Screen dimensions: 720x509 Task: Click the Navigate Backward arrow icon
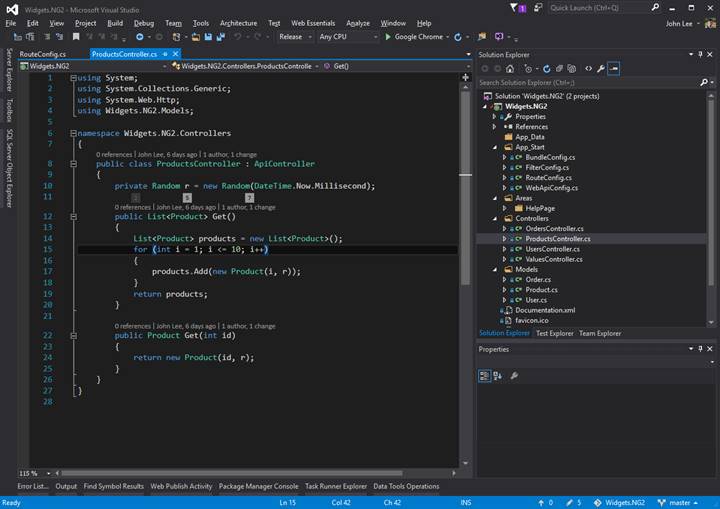[x=140, y=37]
